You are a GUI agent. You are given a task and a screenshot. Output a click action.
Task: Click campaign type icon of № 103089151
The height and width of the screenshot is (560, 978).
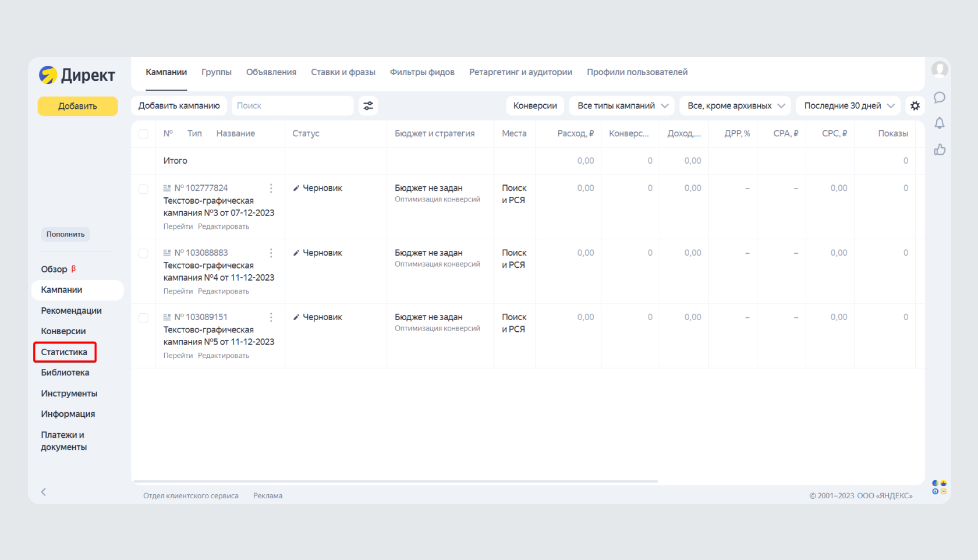pyautogui.click(x=167, y=317)
